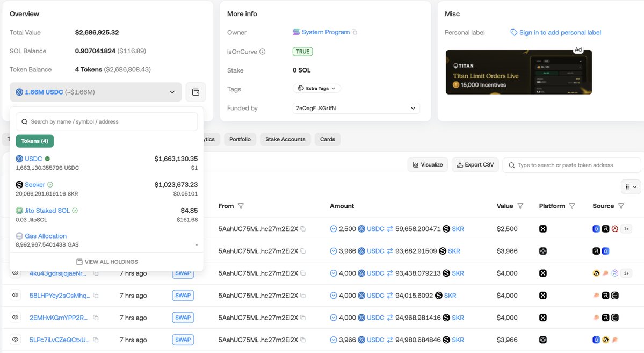Copy the System Program owner address
644x353 pixels.
(354, 32)
